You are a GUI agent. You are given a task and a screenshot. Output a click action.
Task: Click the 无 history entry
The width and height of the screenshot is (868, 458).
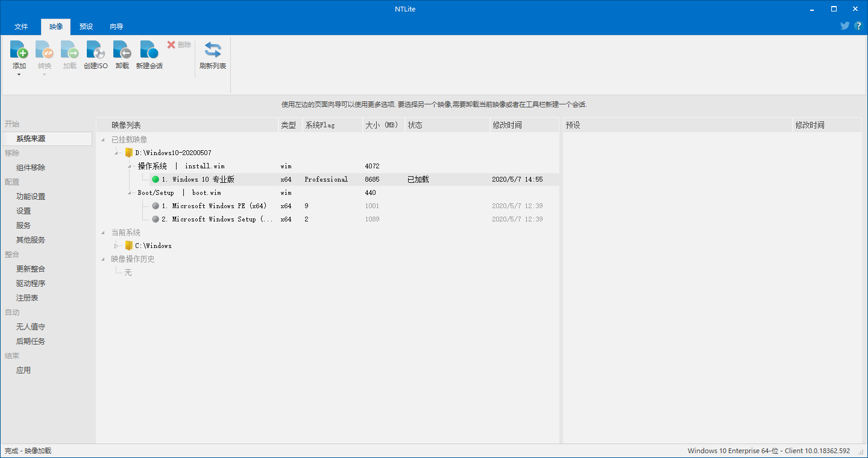click(128, 273)
